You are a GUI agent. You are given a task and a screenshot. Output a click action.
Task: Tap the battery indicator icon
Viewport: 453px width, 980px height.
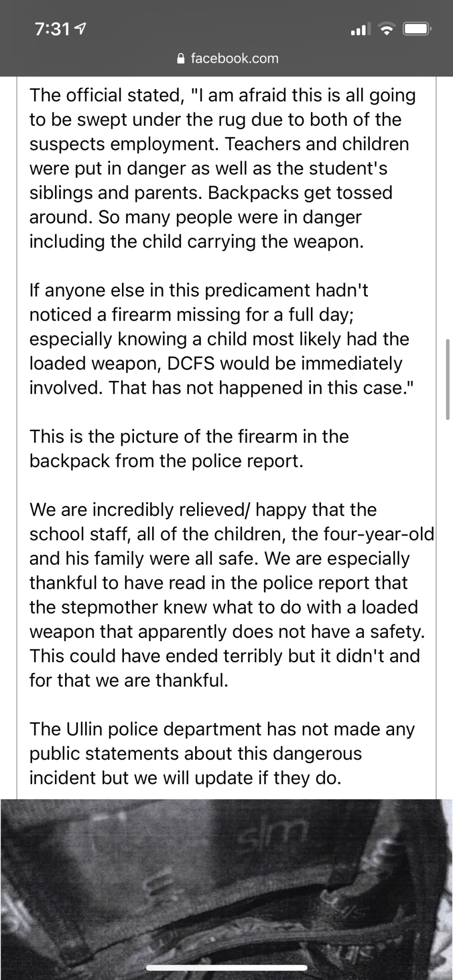[x=417, y=30]
